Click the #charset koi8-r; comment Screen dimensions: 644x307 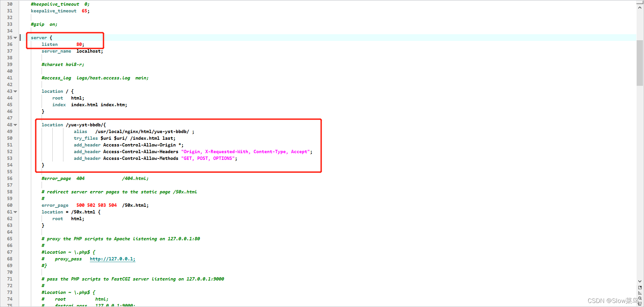pyautogui.click(x=63, y=65)
